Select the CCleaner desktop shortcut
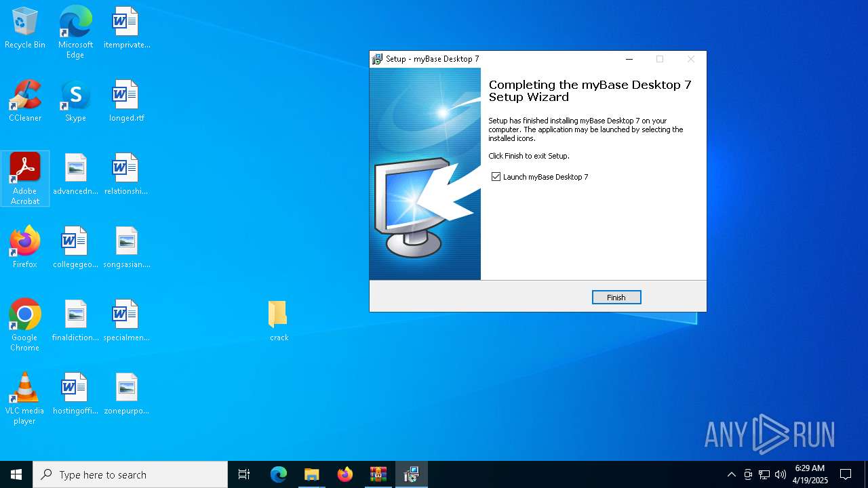 pyautogui.click(x=25, y=101)
